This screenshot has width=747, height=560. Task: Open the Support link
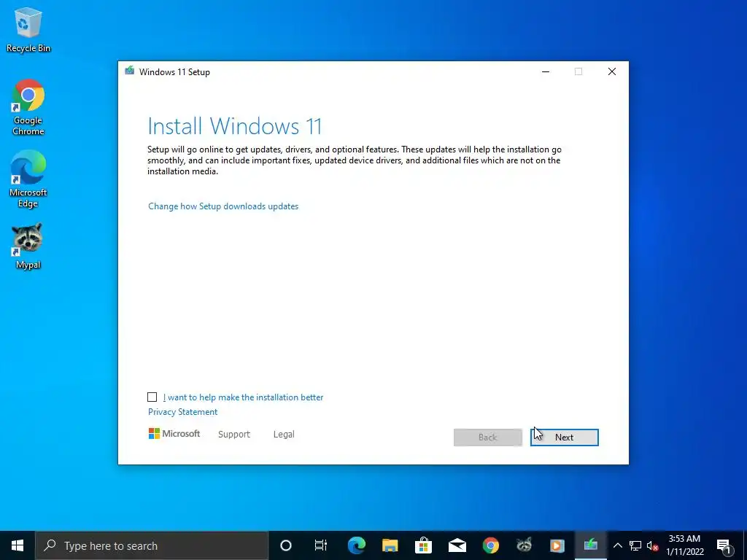coord(234,435)
